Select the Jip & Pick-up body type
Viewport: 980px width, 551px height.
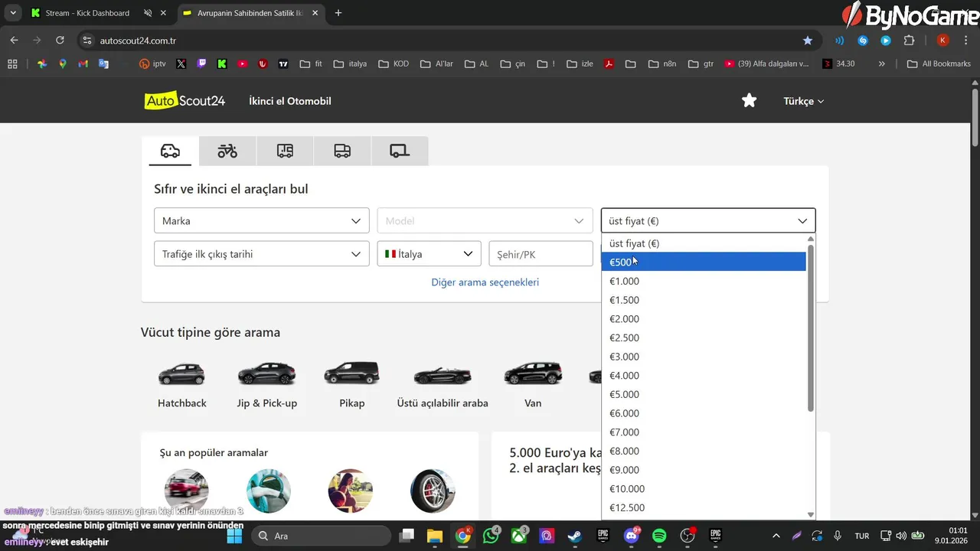[x=266, y=386]
